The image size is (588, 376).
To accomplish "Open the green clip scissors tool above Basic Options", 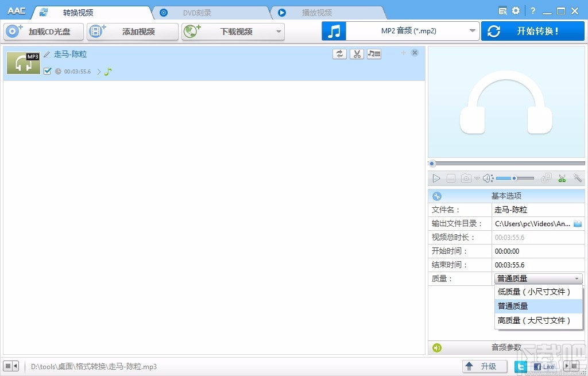I will point(562,178).
